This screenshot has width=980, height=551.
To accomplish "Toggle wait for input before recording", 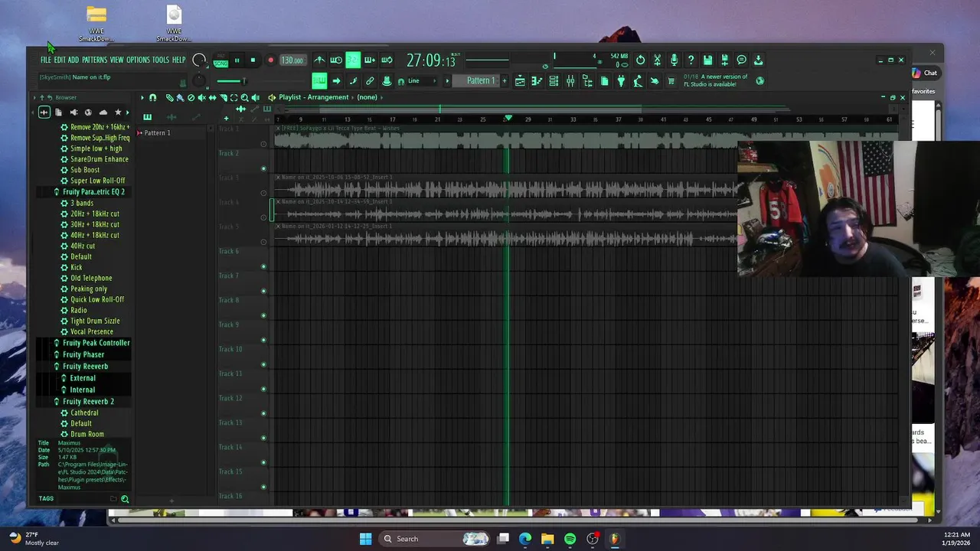I will 336,60.
